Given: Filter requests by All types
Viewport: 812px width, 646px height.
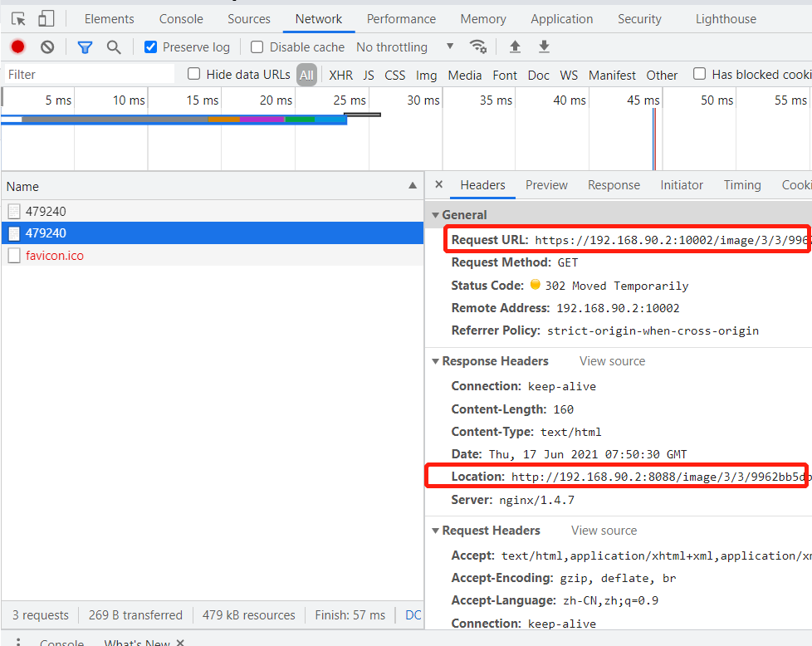Looking at the screenshot, I should (306, 75).
